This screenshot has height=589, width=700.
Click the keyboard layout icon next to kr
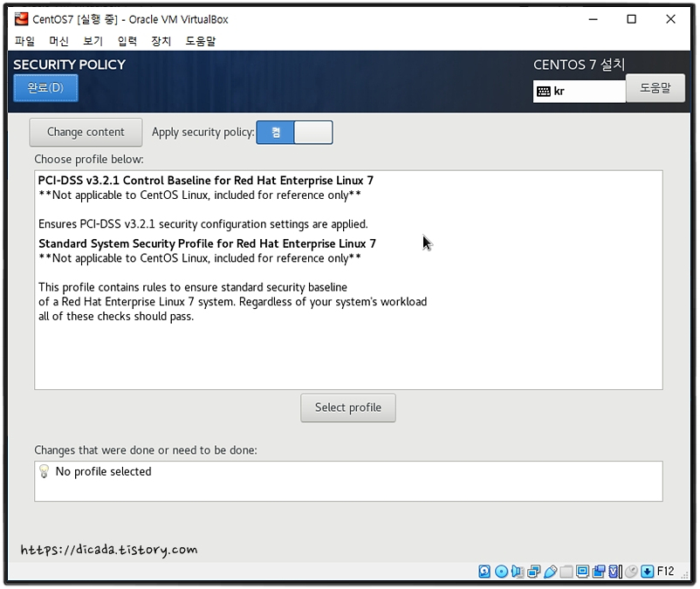pos(543,92)
